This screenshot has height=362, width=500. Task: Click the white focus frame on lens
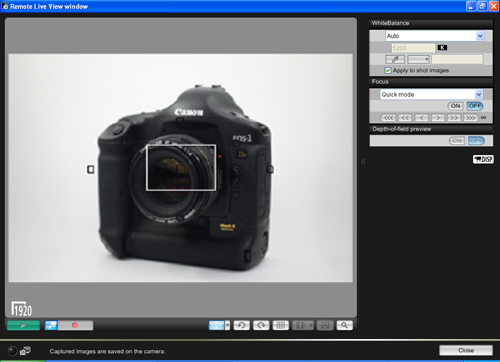coord(181,167)
